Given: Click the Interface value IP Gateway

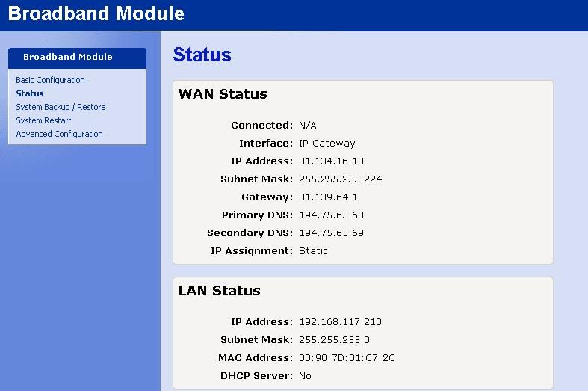Looking at the screenshot, I should coord(327,144).
